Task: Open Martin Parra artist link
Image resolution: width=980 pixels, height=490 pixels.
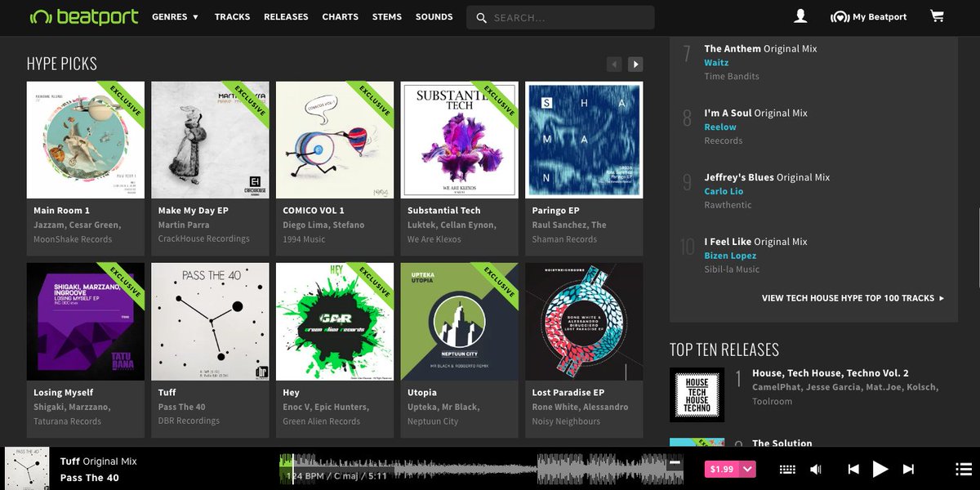Action: pos(184,225)
